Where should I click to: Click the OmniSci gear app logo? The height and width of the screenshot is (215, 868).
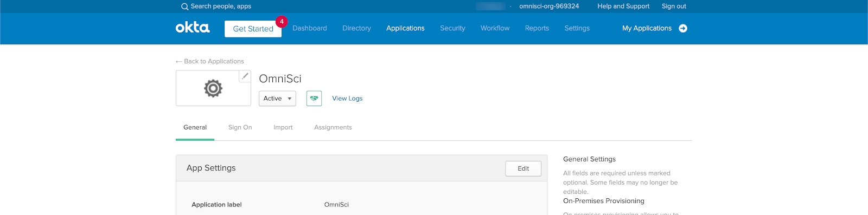tap(213, 88)
